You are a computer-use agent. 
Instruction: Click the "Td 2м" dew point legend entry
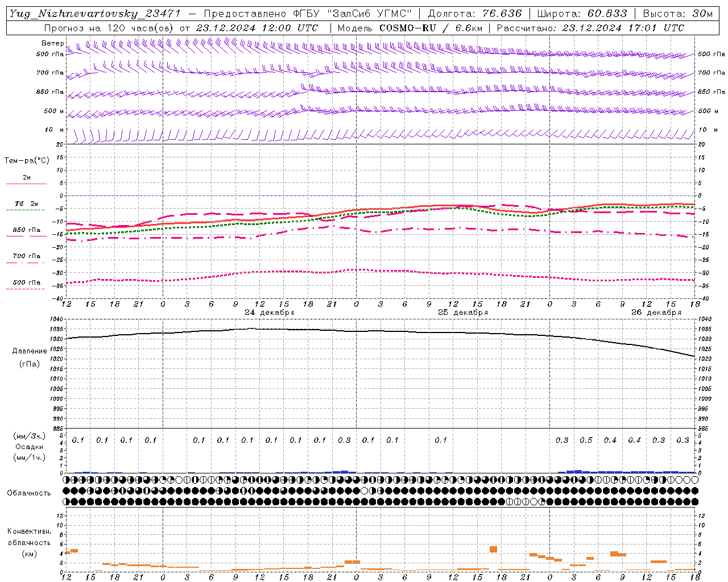(27, 203)
